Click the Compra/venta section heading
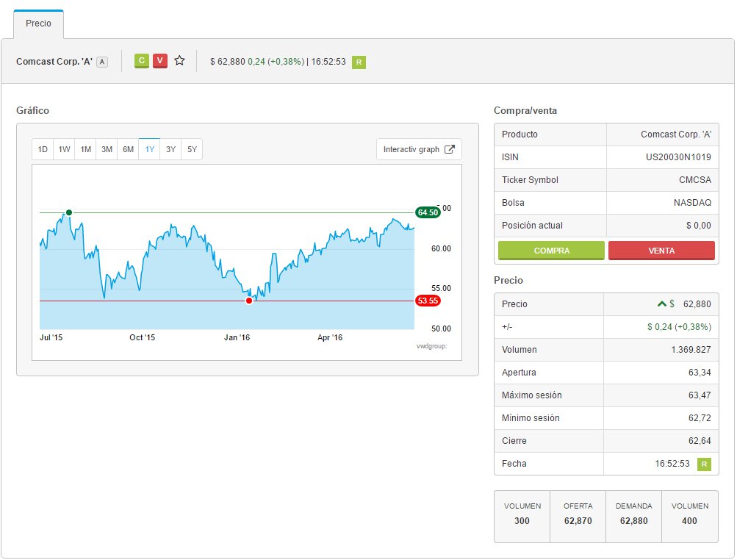The width and height of the screenshot is (737, 560). click(525, 110)
